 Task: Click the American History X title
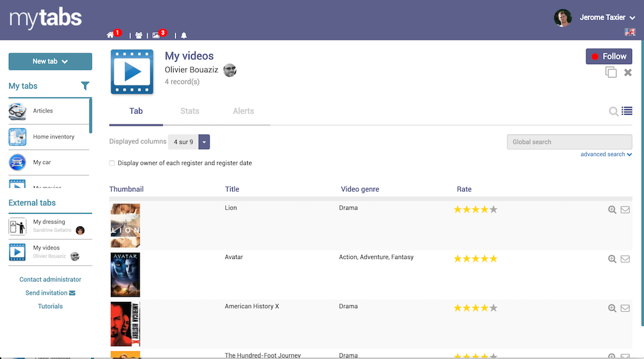(252, 306)
